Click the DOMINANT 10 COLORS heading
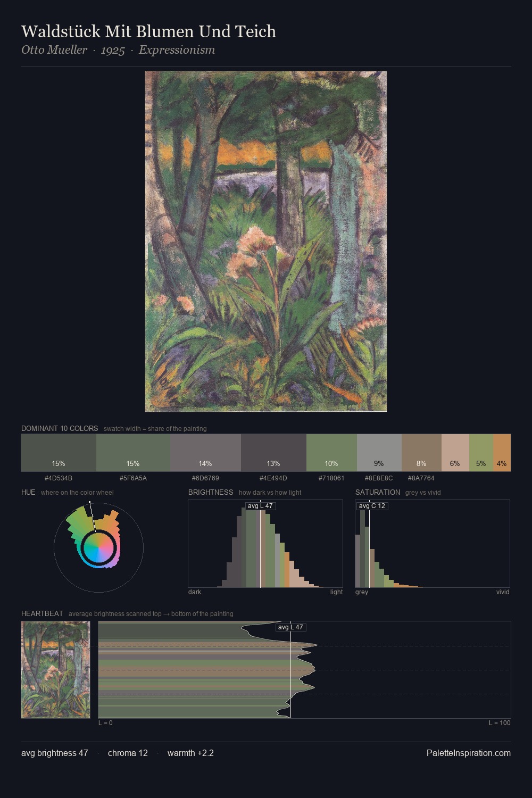The height and width of the screenshot is (798, 532). click(x=60, y=428)
